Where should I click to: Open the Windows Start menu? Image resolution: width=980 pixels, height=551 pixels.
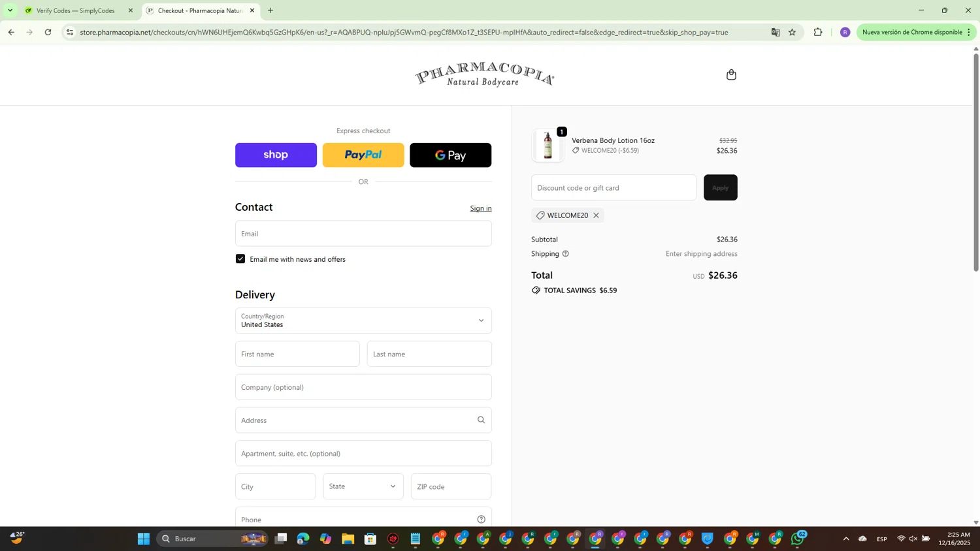pos(144,539)
